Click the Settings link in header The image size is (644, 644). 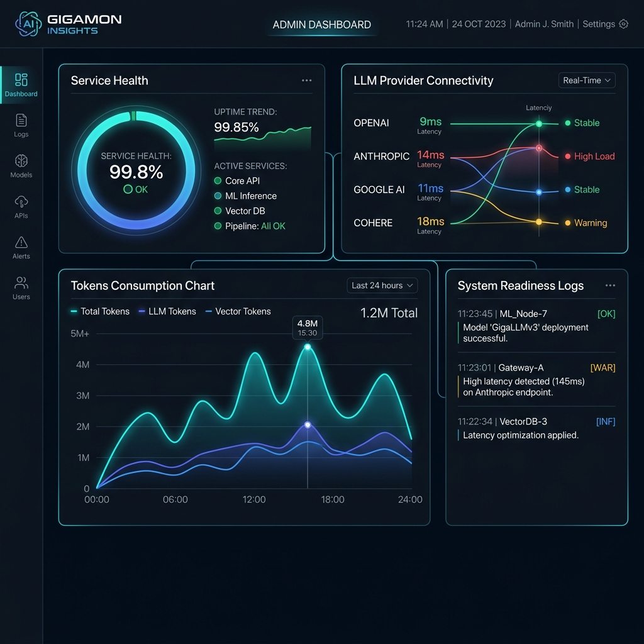(x=599, y=24)
